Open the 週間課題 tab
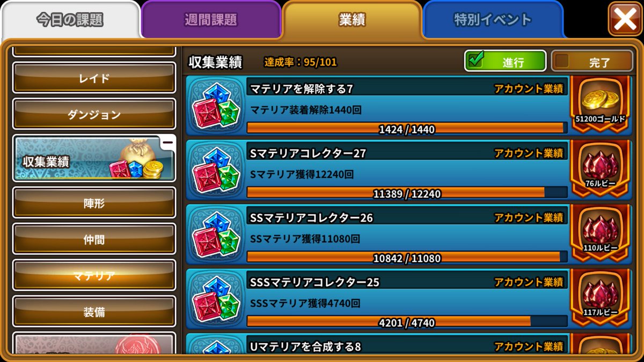 click(x=211, y=20)
